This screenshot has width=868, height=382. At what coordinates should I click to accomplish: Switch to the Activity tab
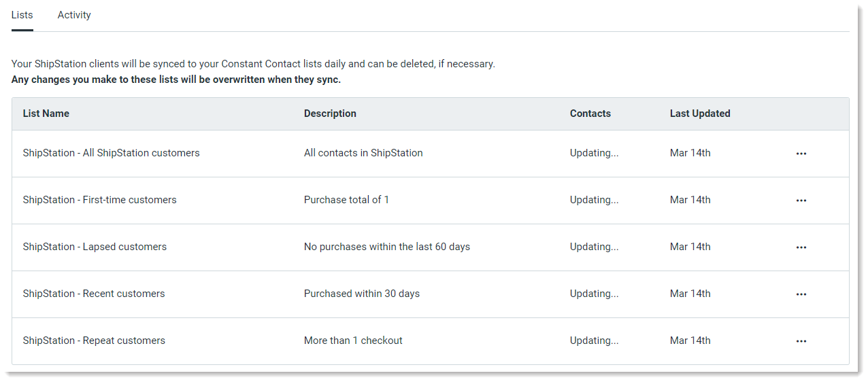[x=74, y=15]
